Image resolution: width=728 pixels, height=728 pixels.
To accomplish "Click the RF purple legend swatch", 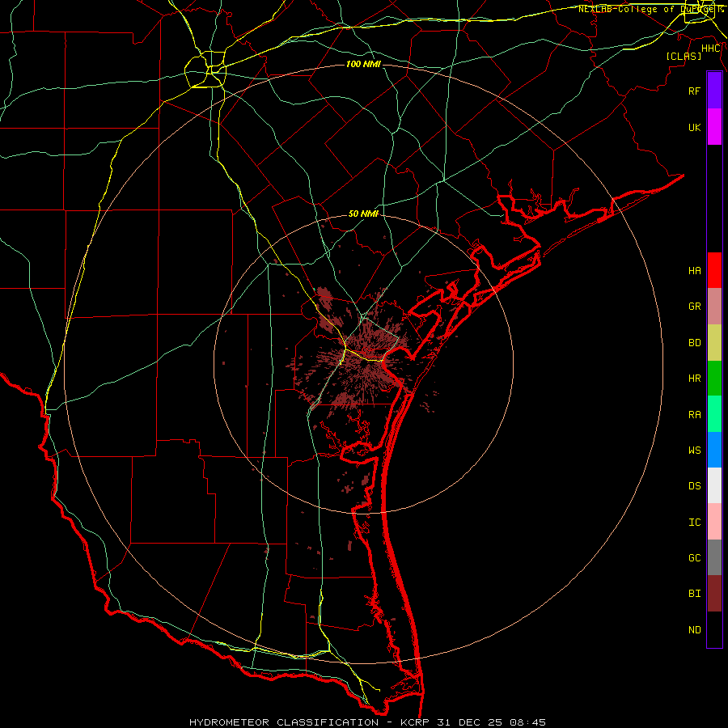I will point(714,91).
